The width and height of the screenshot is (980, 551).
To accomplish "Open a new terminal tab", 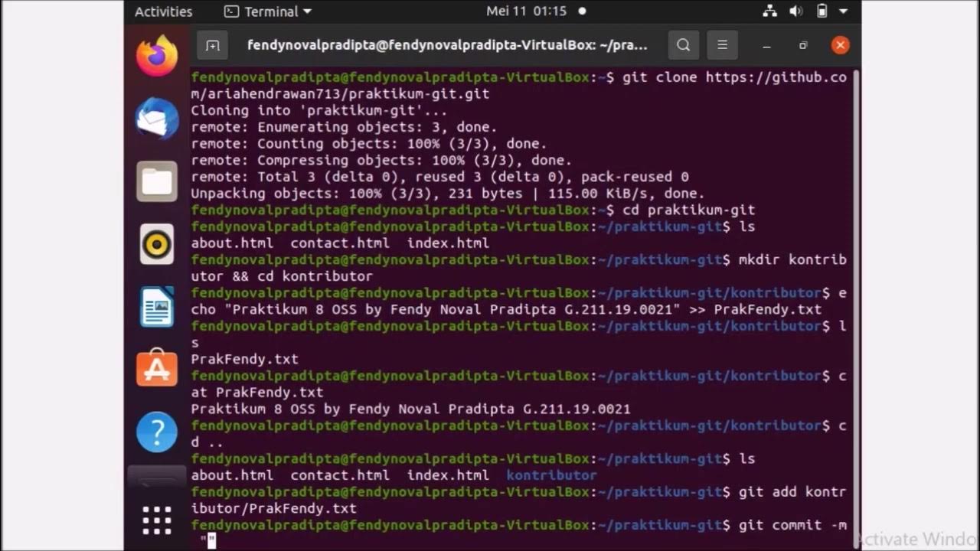I will click(213, 45).
